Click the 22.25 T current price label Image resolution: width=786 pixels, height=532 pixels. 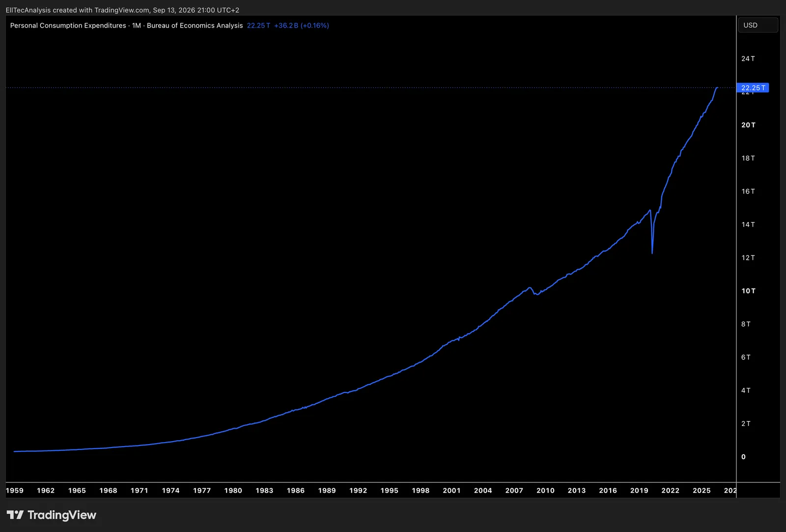tap(753, 88)
